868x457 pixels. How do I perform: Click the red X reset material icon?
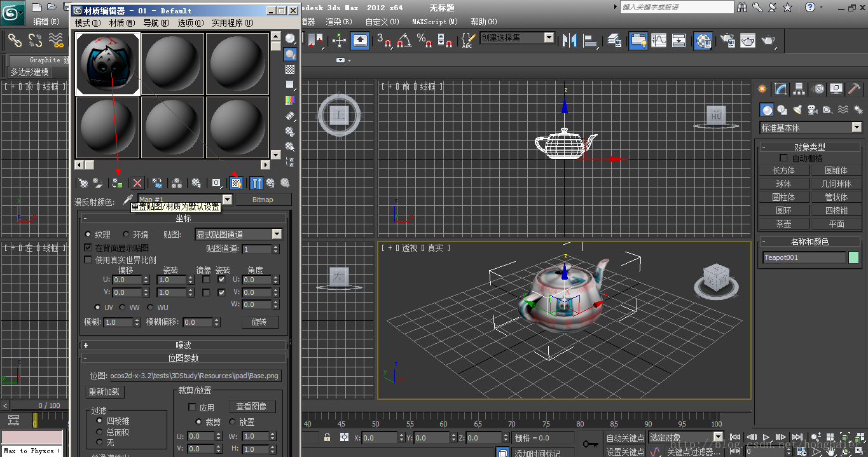tap(137, 183)
